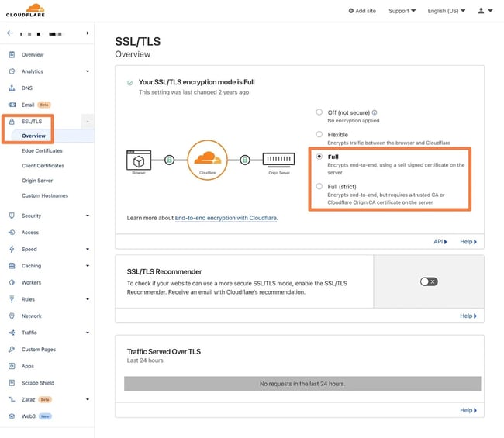Open the English (US) language dropdown
Viewport: 504px width, 438px height.
point(447,11)
